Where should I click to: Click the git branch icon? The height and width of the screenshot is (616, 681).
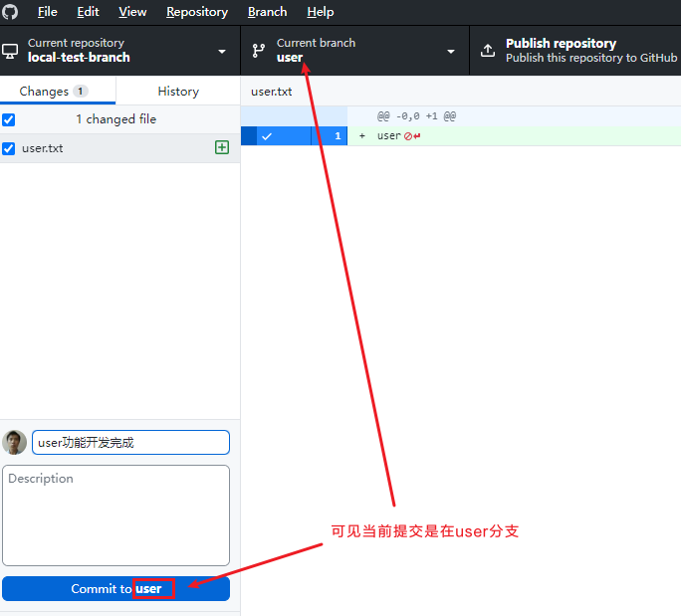(259, 51)
